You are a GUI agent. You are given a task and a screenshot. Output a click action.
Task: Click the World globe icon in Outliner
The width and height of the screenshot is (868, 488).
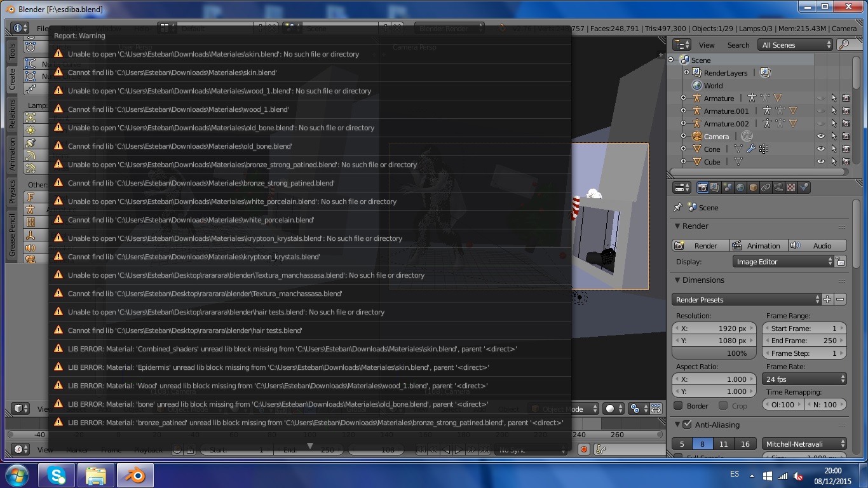coord(697,86)
